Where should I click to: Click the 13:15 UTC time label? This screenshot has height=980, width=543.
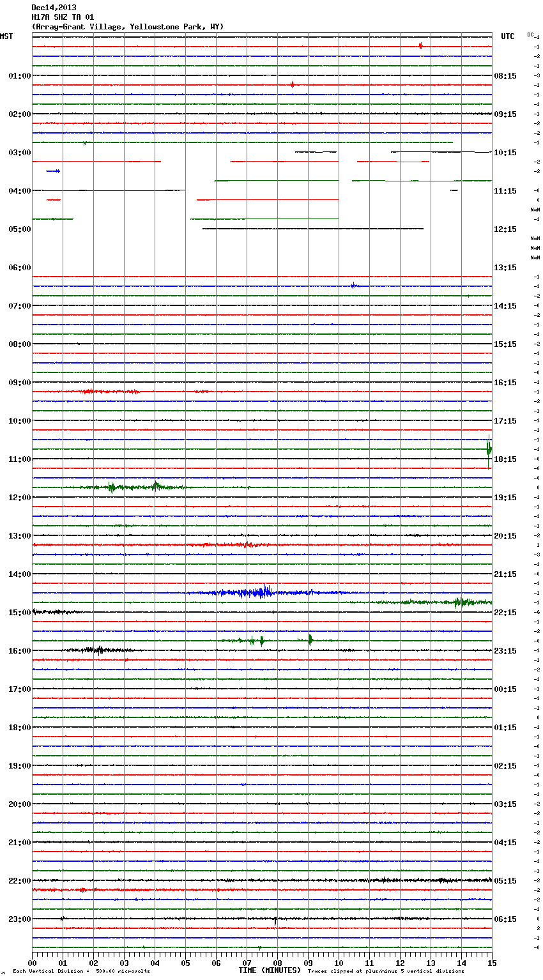click(x=505, y=268)
